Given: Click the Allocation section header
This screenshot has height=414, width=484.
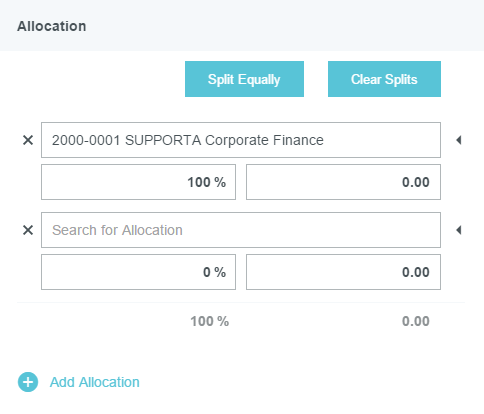Looking at the screenshot, I should tap(52, 26).
